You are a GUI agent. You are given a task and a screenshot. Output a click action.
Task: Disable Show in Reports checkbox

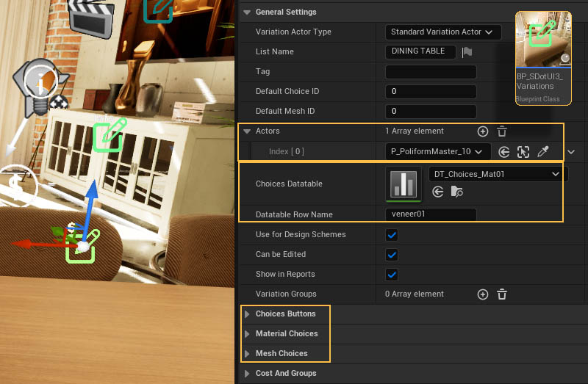click(392, 275)
